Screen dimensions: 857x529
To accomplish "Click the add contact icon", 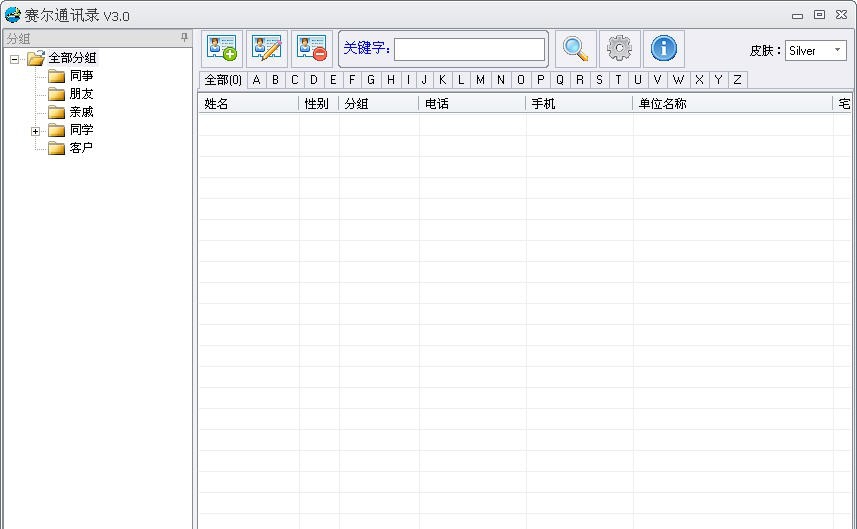I will [x=222, y=49].
